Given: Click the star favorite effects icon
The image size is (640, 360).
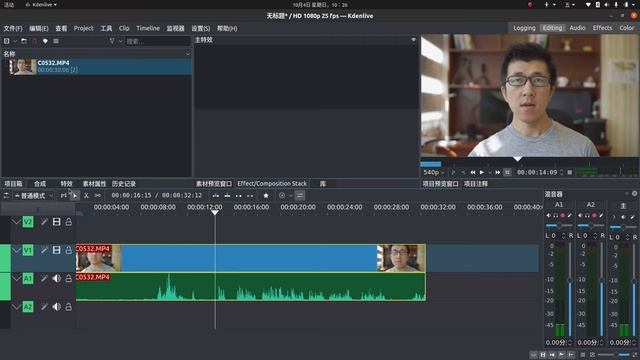Looking at the screenshot, I should tap(266, 196).
